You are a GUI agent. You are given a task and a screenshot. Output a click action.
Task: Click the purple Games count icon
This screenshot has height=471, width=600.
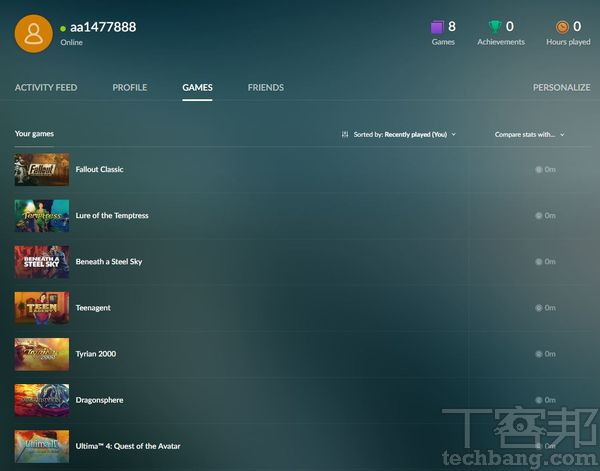437,27
